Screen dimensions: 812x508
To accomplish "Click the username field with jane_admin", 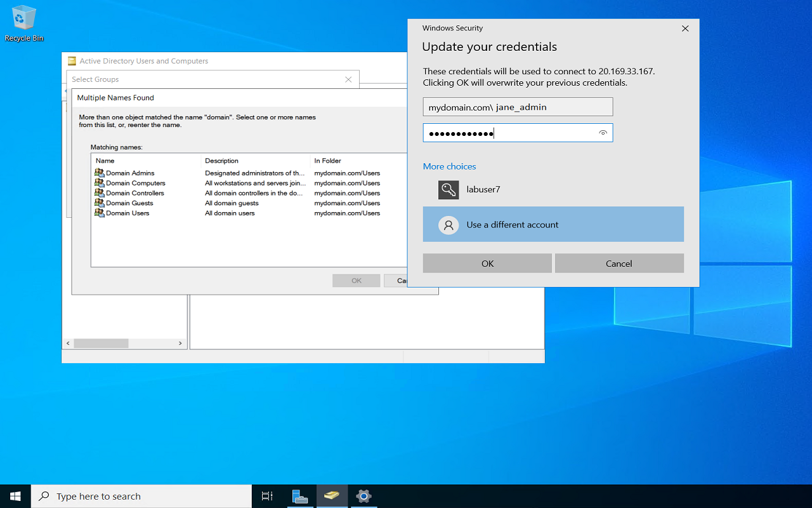I will [x=518, y=107].
